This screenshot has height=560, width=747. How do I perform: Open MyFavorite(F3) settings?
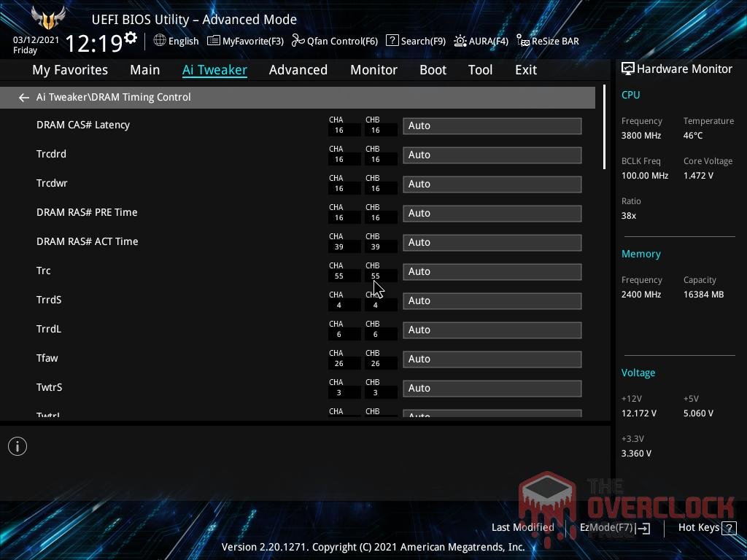[245, 41]
